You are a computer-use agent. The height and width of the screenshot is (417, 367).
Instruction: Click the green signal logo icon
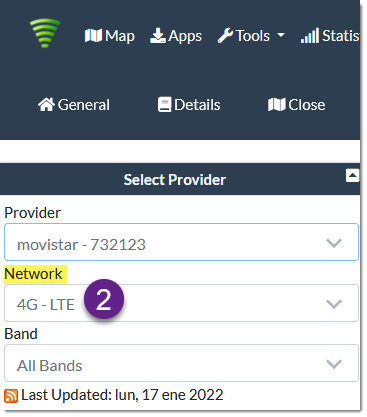45,33
